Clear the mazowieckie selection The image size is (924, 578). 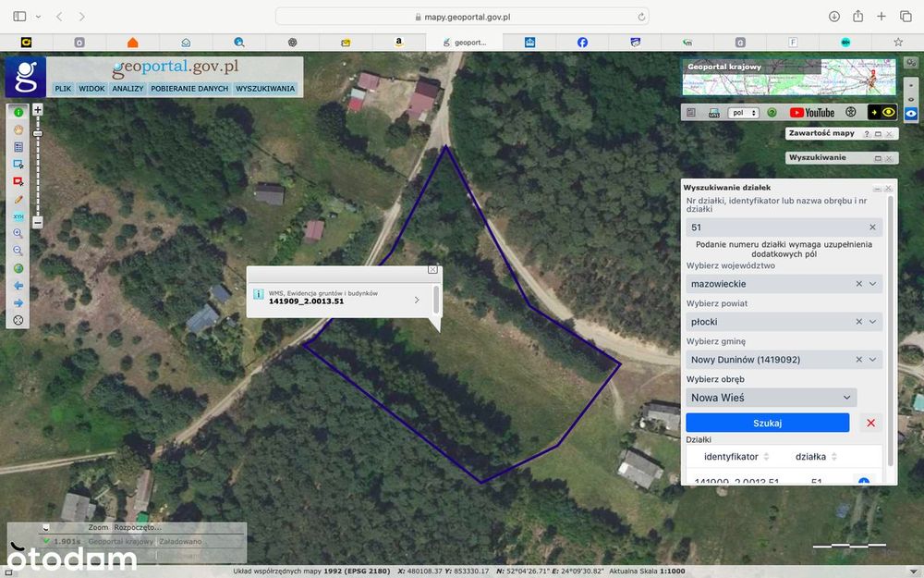click(x=858, y=284)
